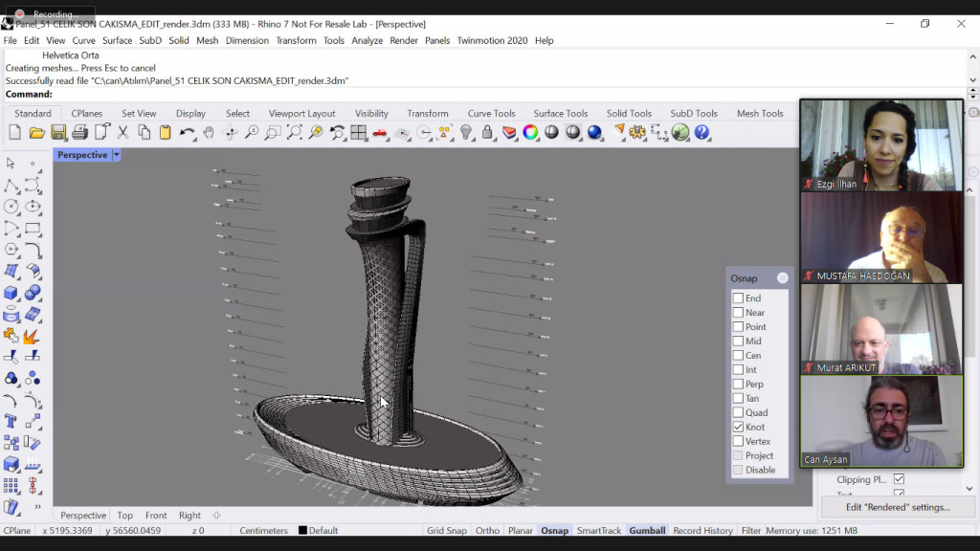Click the black Default layer swatch
The width and height of the screenshot is (980, 551).
302,531
